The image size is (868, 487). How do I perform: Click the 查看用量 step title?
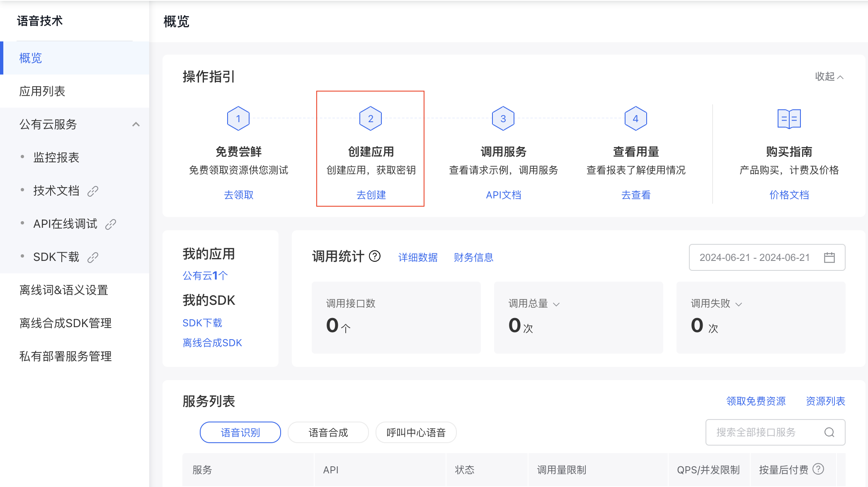tap(636, 152)
